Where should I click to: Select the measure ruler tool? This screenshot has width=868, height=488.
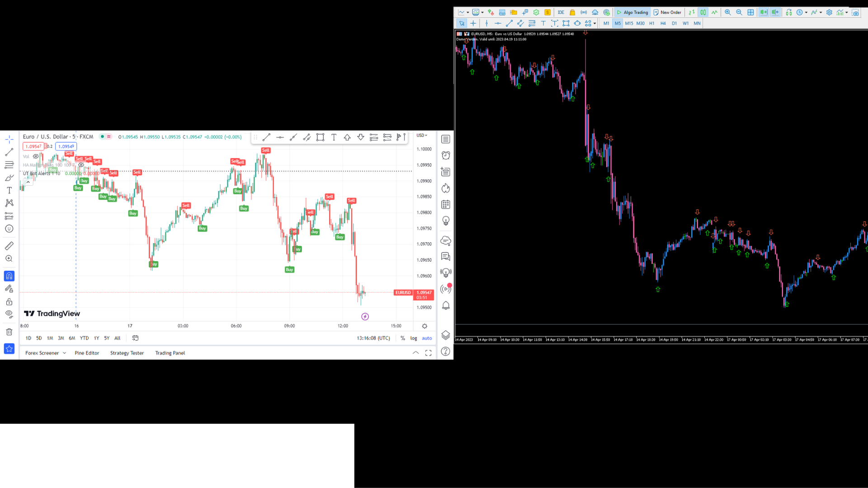pos(9,245)
